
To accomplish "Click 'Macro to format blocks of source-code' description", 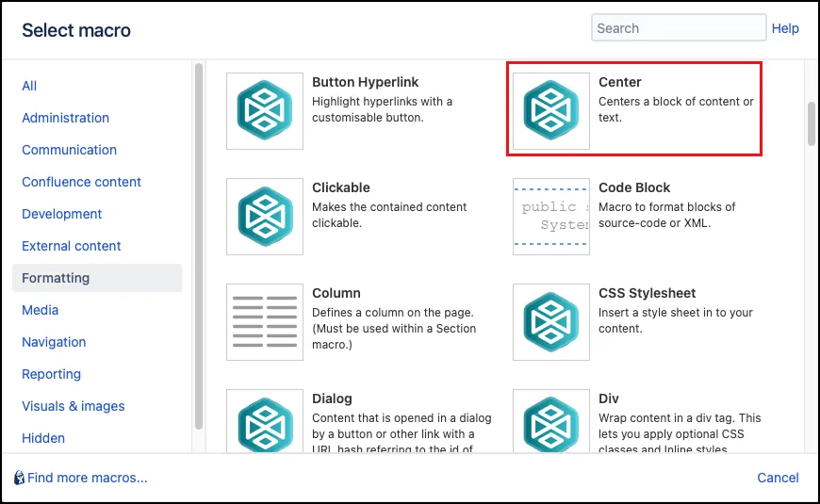I will point(666,215).
